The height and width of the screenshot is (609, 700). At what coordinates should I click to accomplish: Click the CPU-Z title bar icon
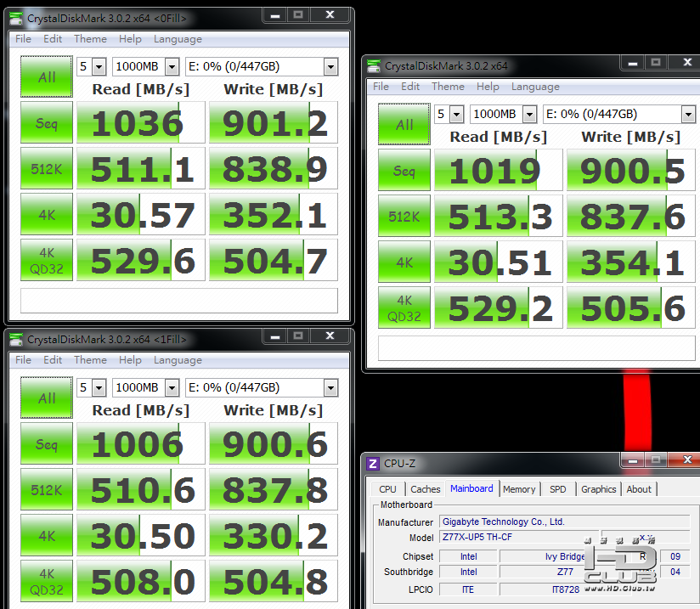(x=373, y=464)
